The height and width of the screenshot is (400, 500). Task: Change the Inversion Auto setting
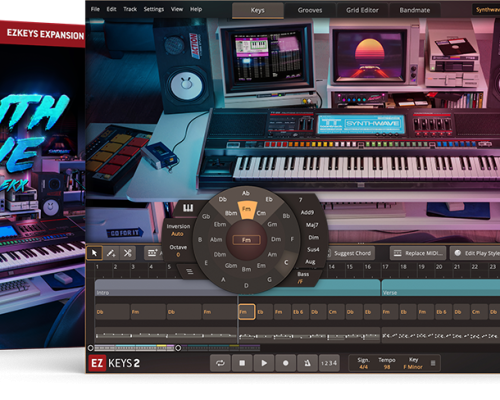(178, 230)
